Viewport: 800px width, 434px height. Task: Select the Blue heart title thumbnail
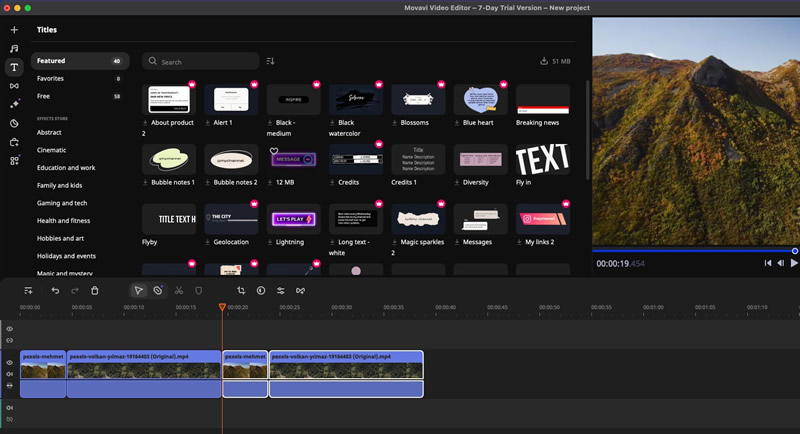coord(481,99)
